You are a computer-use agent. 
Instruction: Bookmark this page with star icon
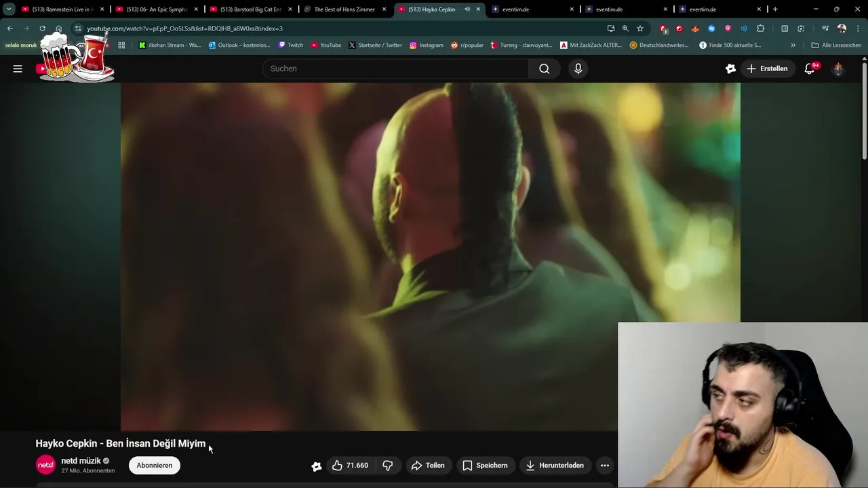[x=640, y=28]
